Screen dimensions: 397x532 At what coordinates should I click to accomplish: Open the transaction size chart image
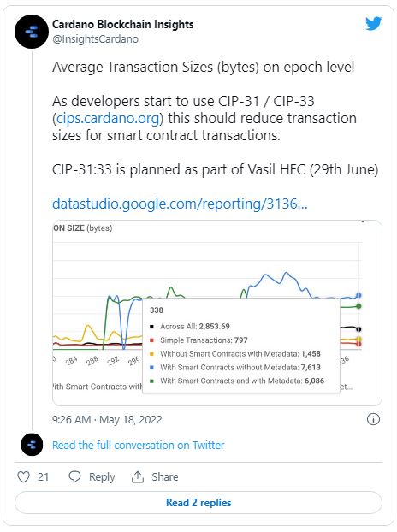click(217, 313)
